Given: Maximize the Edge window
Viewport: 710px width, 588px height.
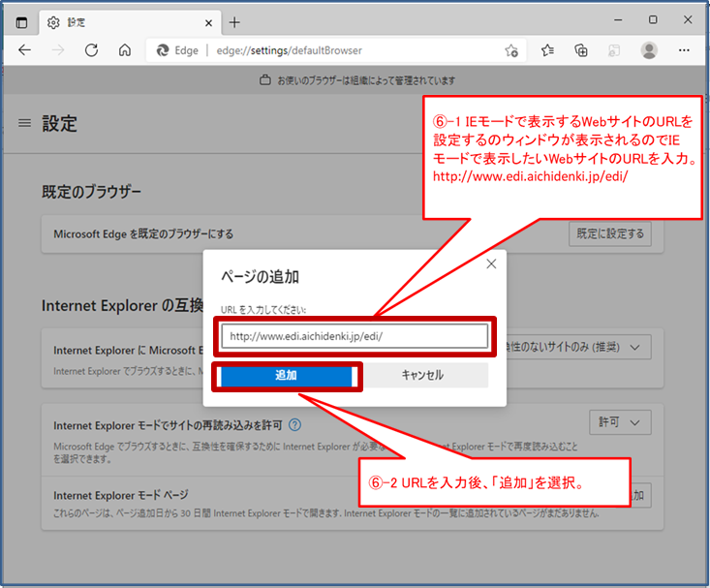Looking at the screenshot, I should pyautogui.click(x=653, y=20).
